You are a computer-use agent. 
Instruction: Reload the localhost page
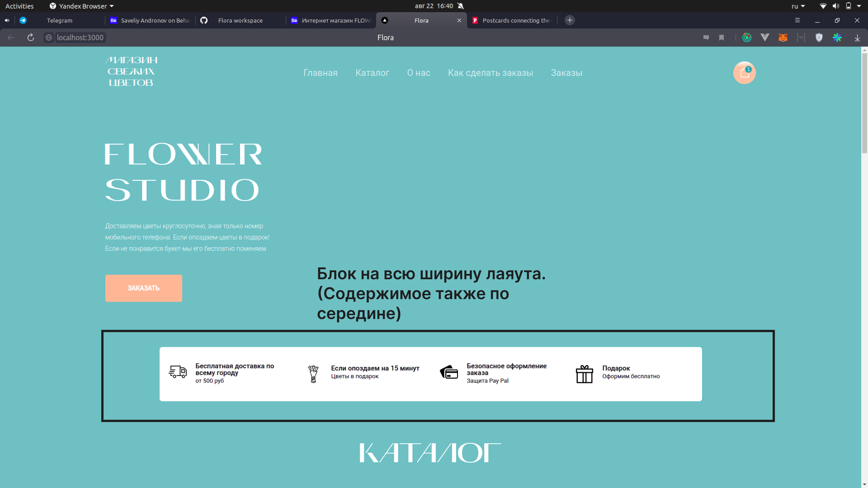click(x=31, y=37)
